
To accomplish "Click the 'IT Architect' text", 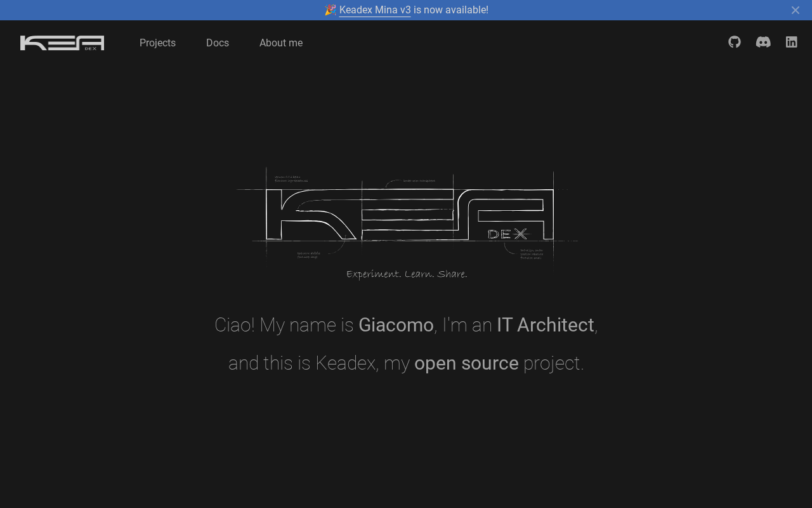I will [545, 325].
